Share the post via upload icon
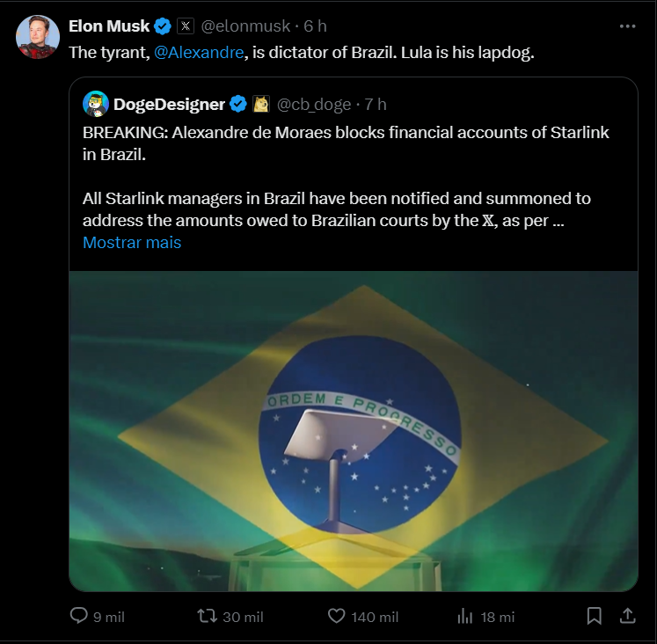This screenshot has height=644, width=657. pos(628,616)
